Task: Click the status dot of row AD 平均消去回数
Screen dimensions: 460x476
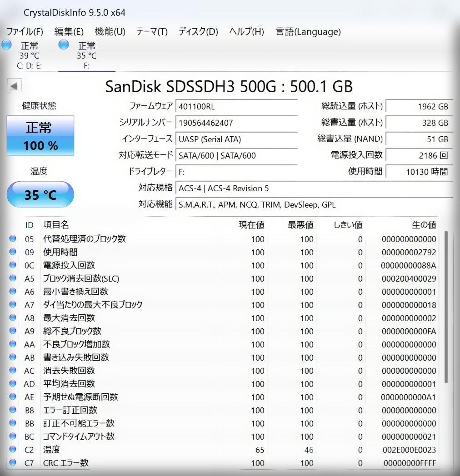Action: pos(13,383)
